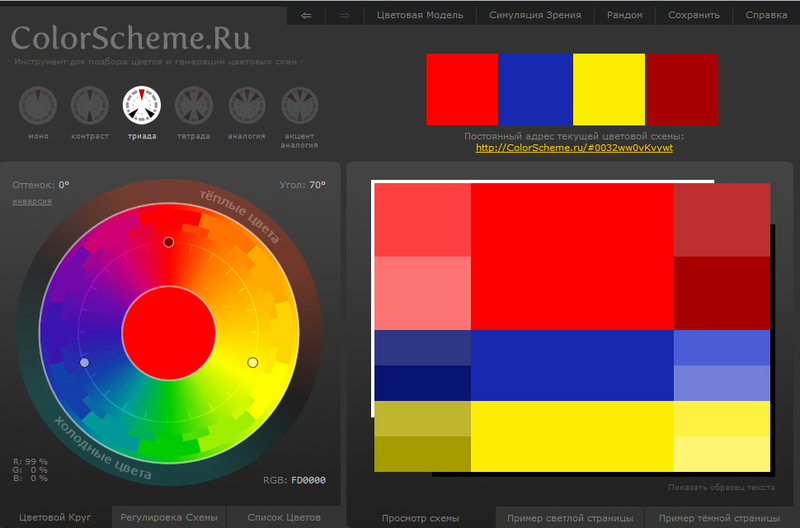Screen dimensions: 800x528
Task: Click the navy dark blue preview block
Action: click(x=422, y=383)
